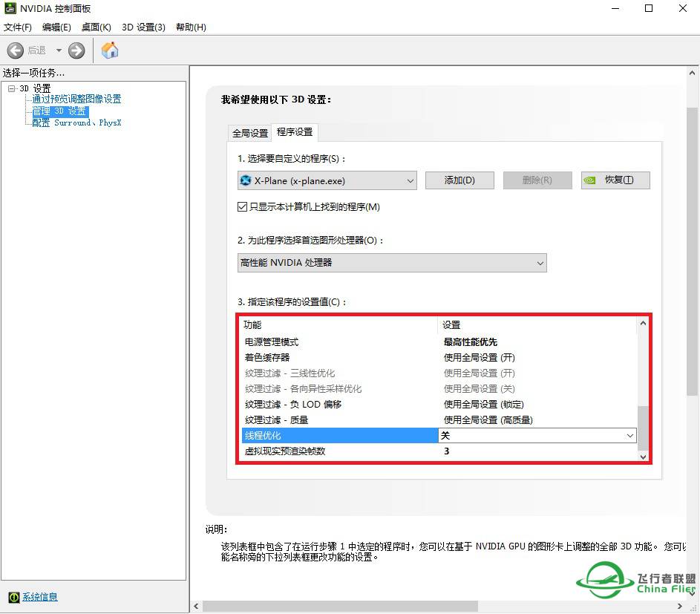Click the 添加(D) button
Screen dimensions: 700x614
pos(459,180)
